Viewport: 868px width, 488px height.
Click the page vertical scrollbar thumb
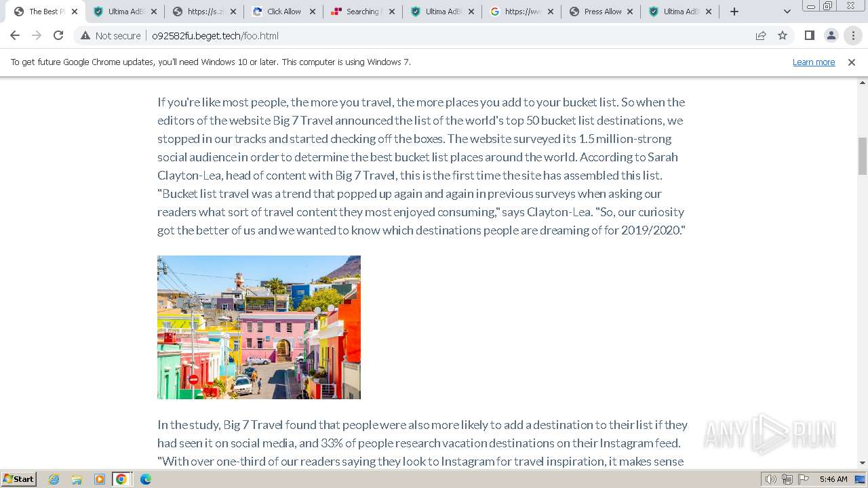[x=863, y=156]
